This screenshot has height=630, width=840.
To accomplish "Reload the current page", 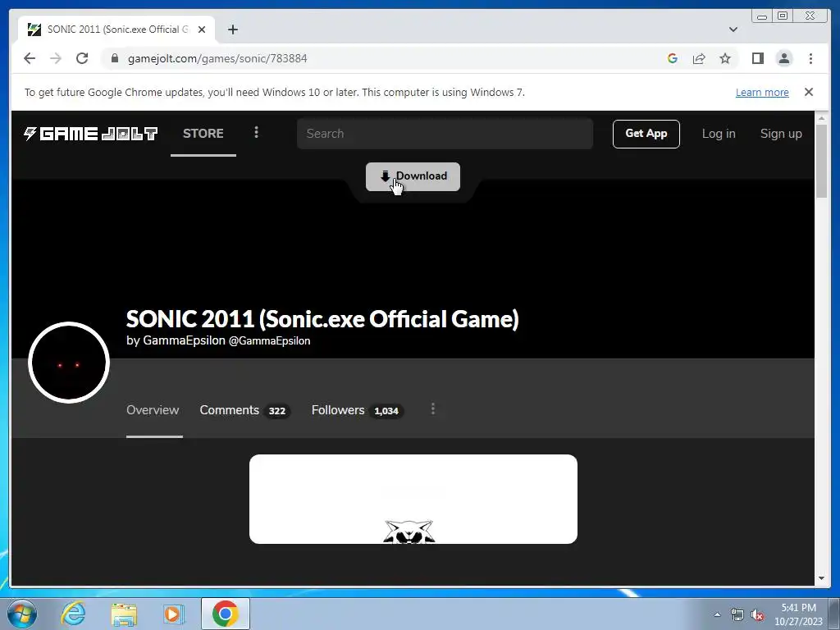I will (x=82, y=58).
